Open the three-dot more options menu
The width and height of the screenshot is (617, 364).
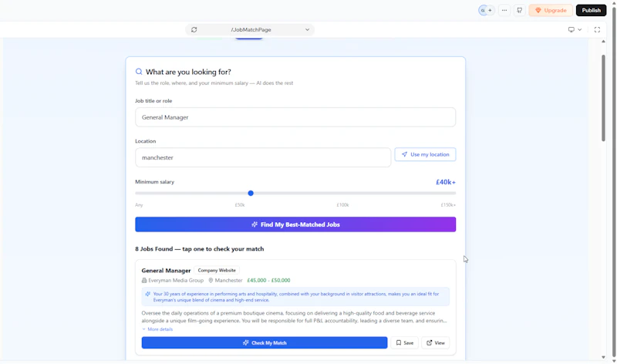coord(504,10)
